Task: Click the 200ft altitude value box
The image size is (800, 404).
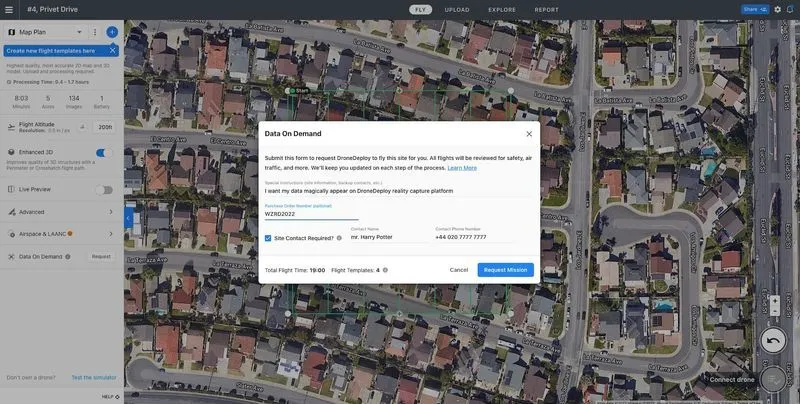Action: point(105,127)
